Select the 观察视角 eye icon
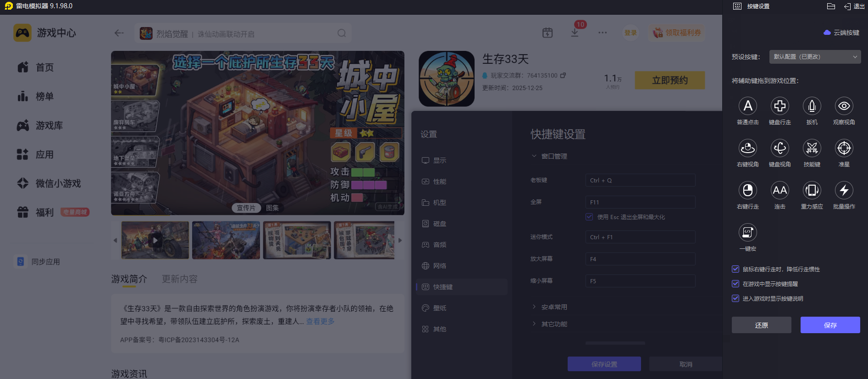 point(844,106)
